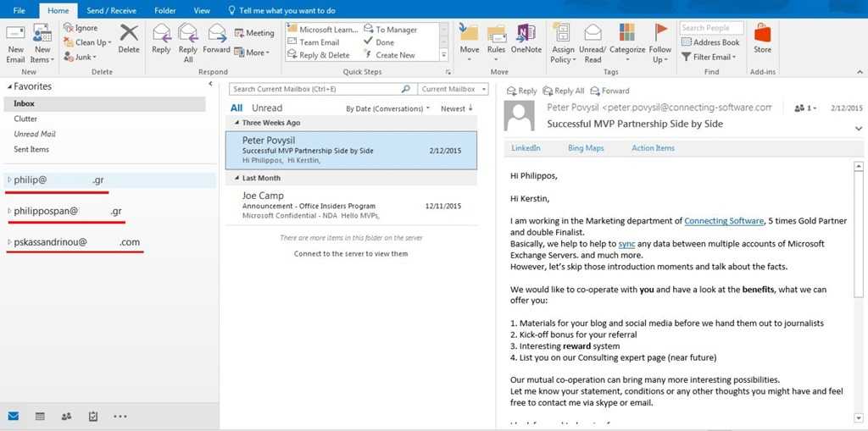The image size is (868, 431).
Task: Switch to the View tab
Action: [x=202, y=10]
